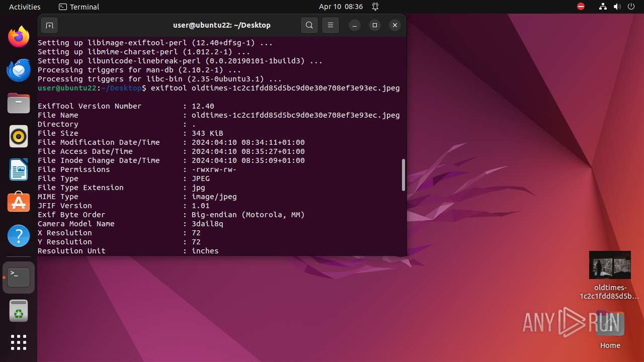
Task: Launch Thunderbird mail from the dock
Action: tap(19, 70)
